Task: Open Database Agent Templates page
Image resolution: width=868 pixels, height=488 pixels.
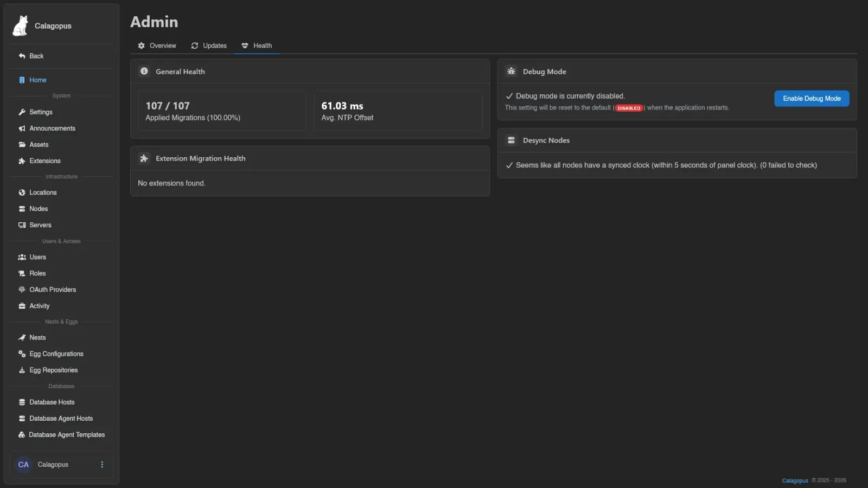Action: pos(61,435)
